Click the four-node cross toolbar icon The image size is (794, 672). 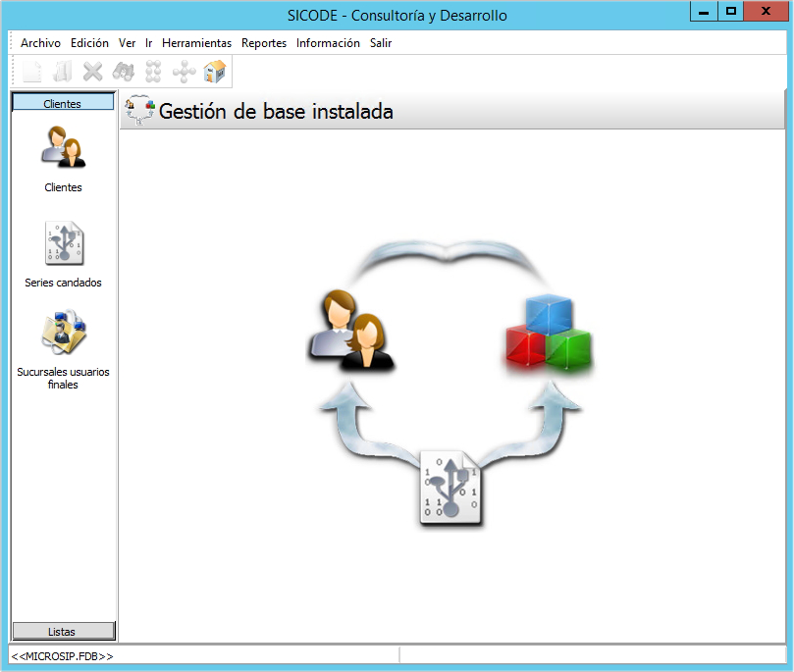[x=184, y=72]
